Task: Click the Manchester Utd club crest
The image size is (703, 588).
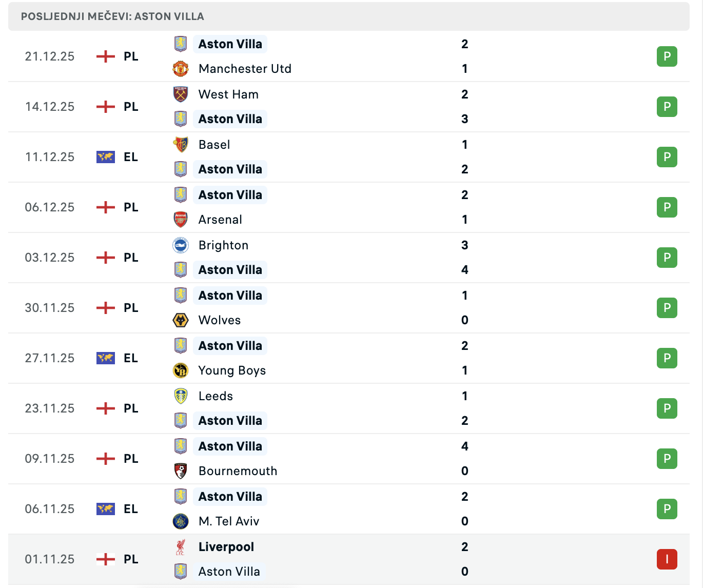Action: tap(181, 69)
